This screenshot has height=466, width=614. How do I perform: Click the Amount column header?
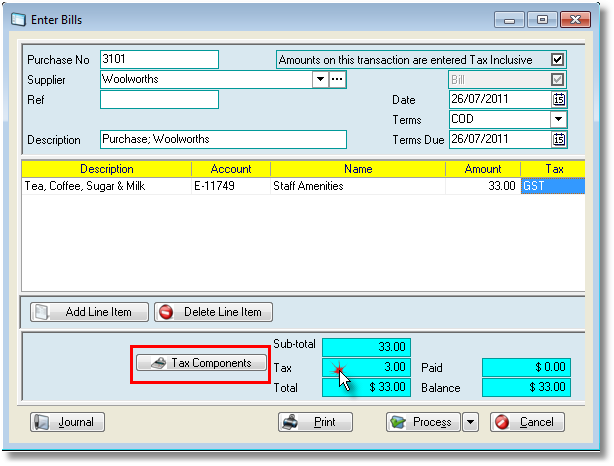click(483, 169)
